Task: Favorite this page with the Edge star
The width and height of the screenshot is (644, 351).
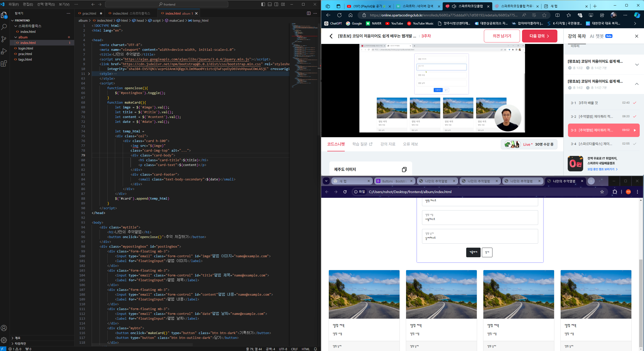Action: [544, 15]
